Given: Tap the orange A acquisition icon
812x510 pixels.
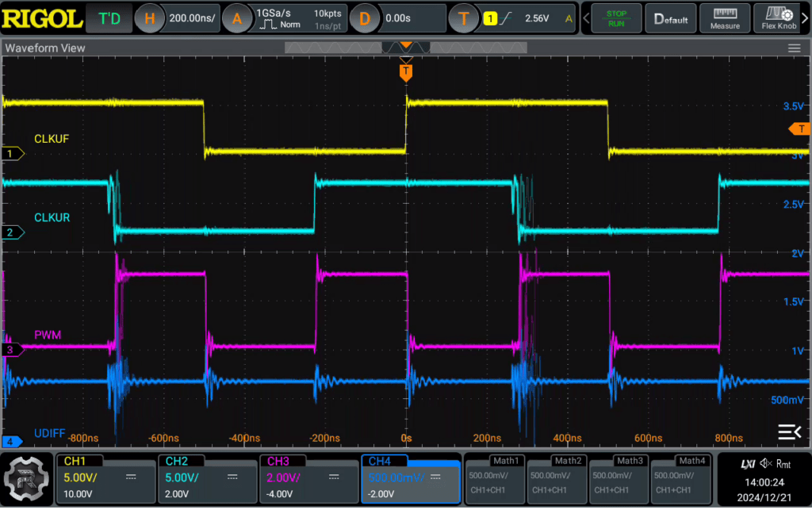Looking at the screenshot, I should pyautogui.click(x=236, y=19).
